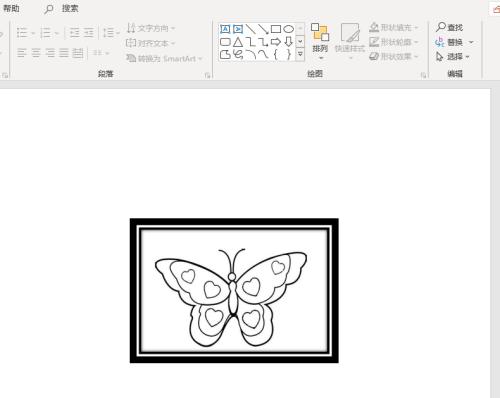Screen dimensions: 500x398
Task: Open the 段落 paragraph dialog launcher
Action: pyautogui.click(x=207, y=75)
